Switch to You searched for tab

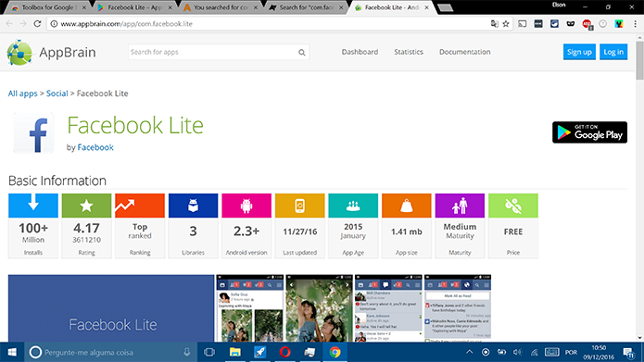[220, 7]
